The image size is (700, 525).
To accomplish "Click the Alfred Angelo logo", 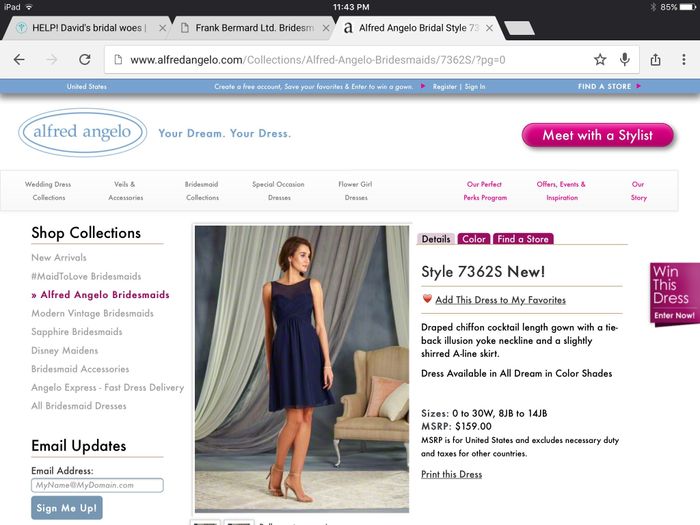I will coord(82,133).
